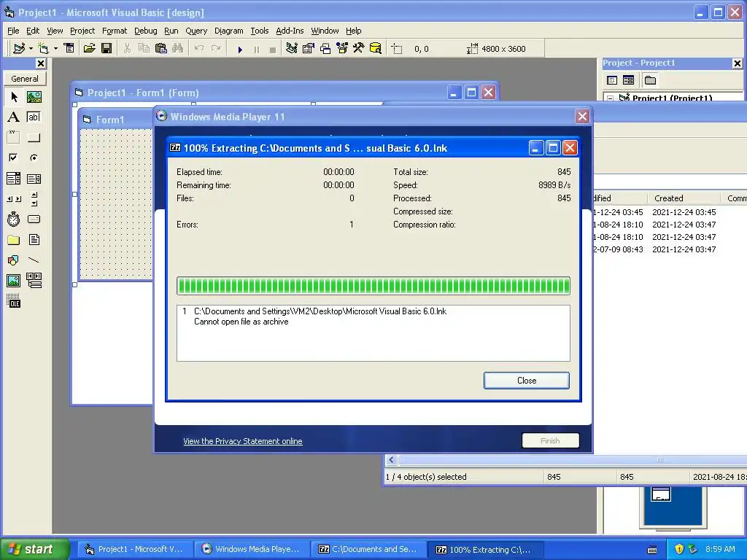This screenshot has height=560, width=747.
Task: Select the CheckBox control in the toolbox
Action: point(14,157)
